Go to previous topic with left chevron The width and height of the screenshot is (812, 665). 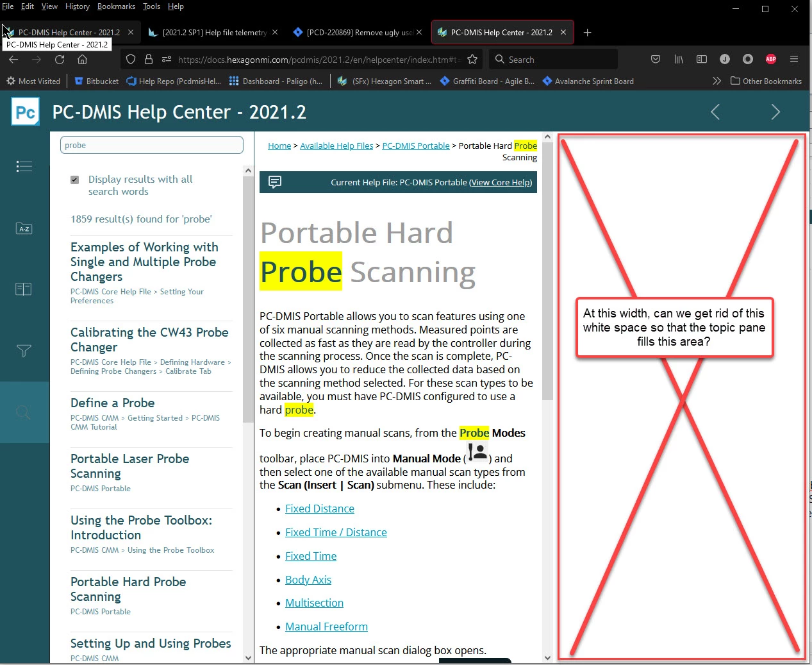coord(715,112)
